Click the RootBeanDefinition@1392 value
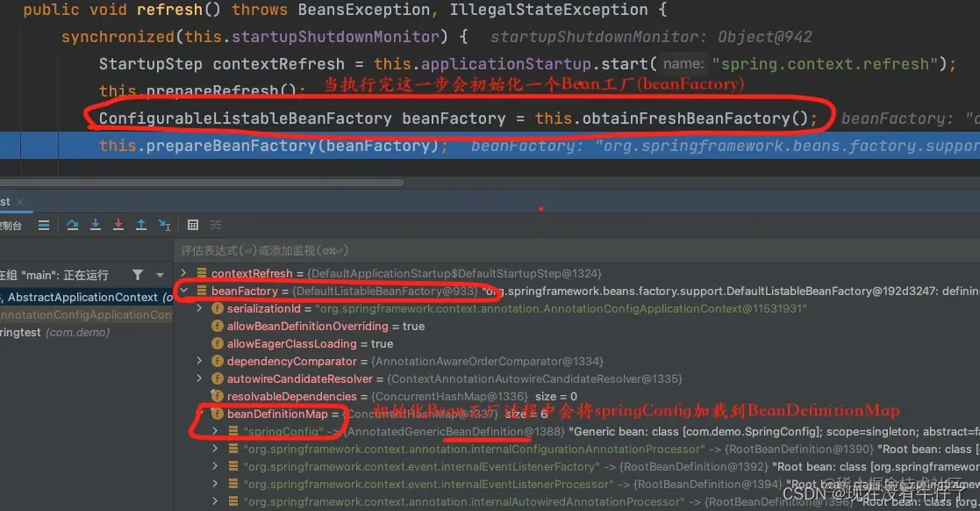Image resolution: width=980 pixels, height=511 pixels. coord(694,466)
